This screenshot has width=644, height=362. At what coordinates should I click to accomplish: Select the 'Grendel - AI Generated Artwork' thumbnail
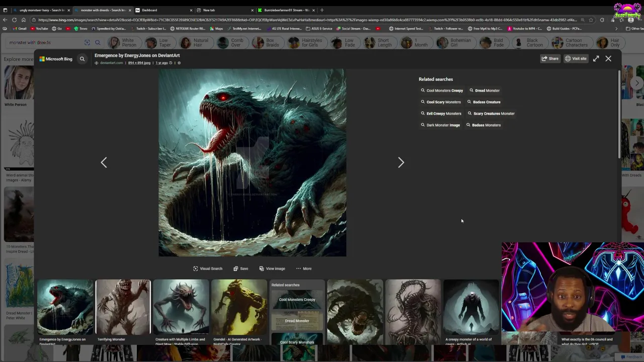click(x=239, y=307)
